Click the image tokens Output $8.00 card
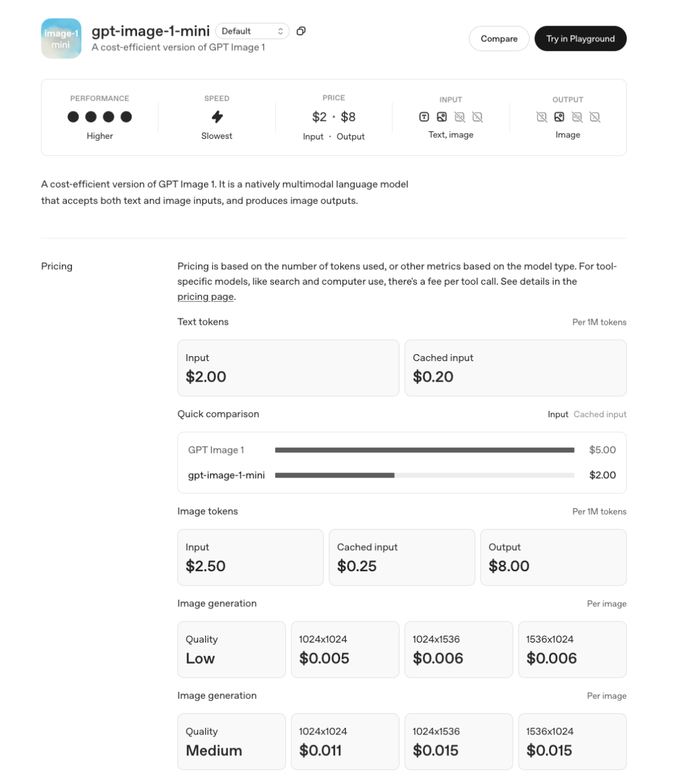The image size is (688, 784). [553, 557]
